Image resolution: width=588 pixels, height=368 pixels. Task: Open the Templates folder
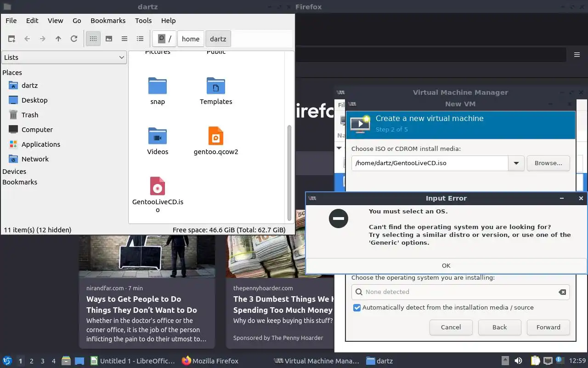tap(216, 91)
